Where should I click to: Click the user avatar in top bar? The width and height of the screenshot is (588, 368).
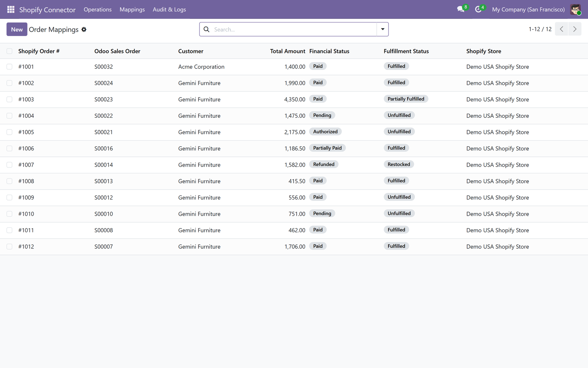click(x=576, y=10)
